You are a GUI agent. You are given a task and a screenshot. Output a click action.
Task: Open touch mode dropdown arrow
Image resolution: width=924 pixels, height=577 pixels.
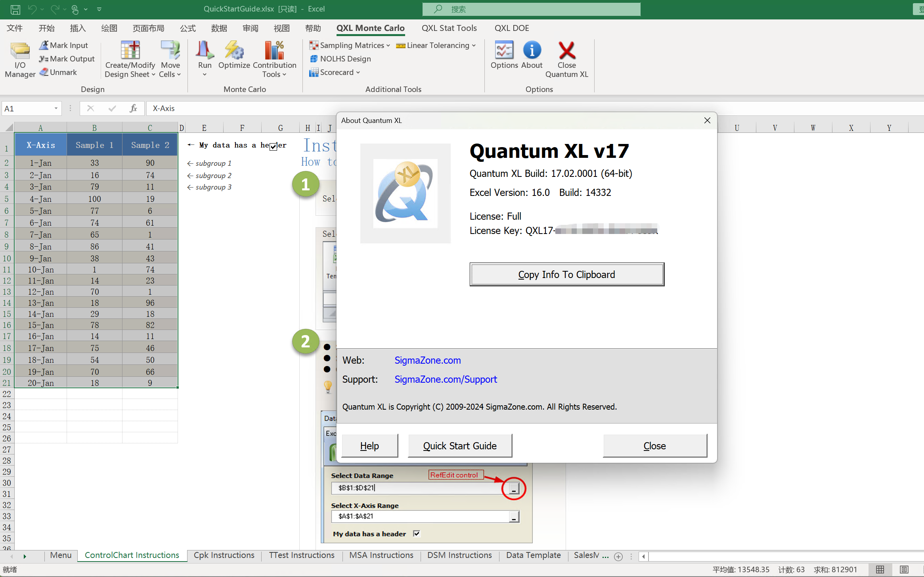[x=86, y=9]
